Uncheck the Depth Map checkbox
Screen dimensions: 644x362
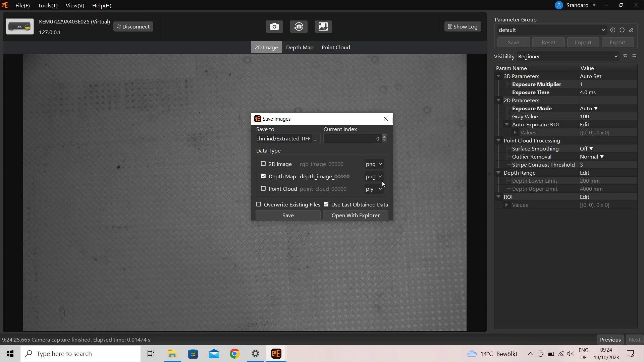[x=263, y=176]
